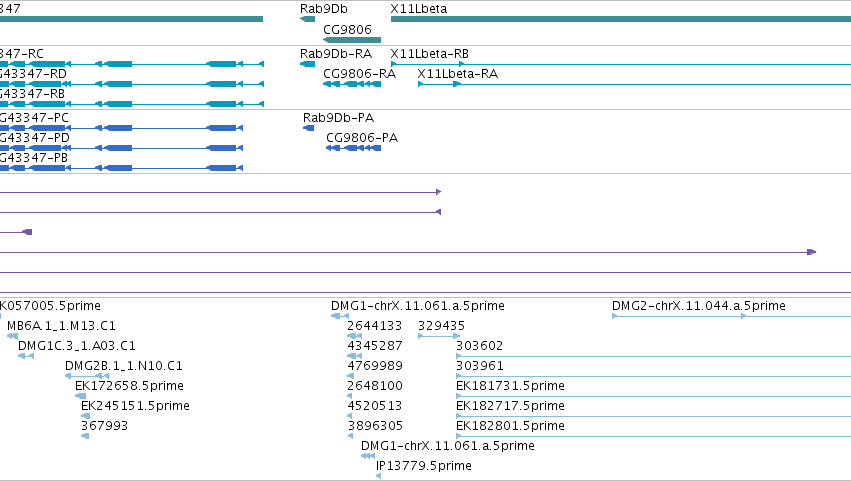Click the 329435 EST feature line

[x=439, y=336]
